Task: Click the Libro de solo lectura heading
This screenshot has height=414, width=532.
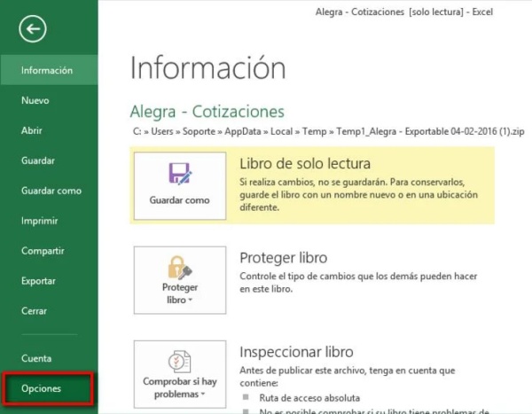Action: click(304, 164)
